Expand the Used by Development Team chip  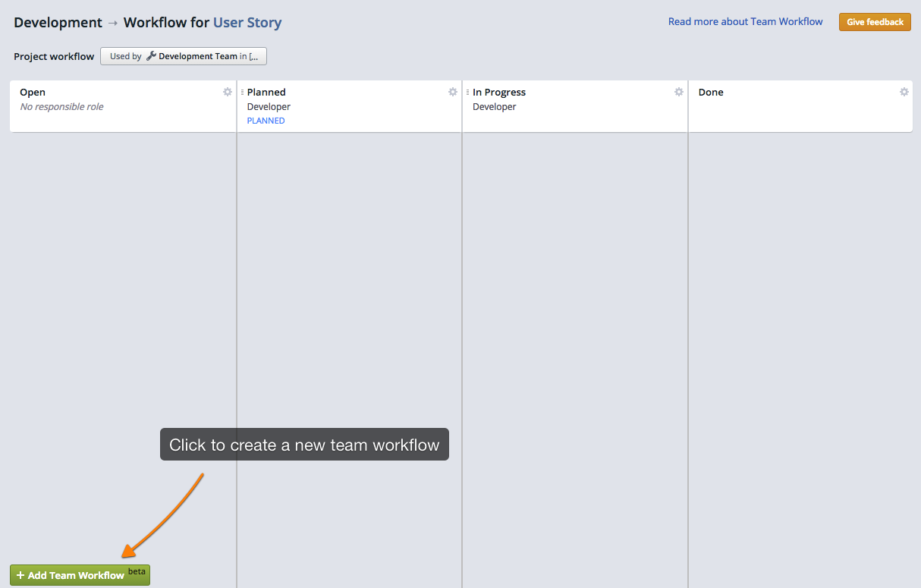[184, 56]
